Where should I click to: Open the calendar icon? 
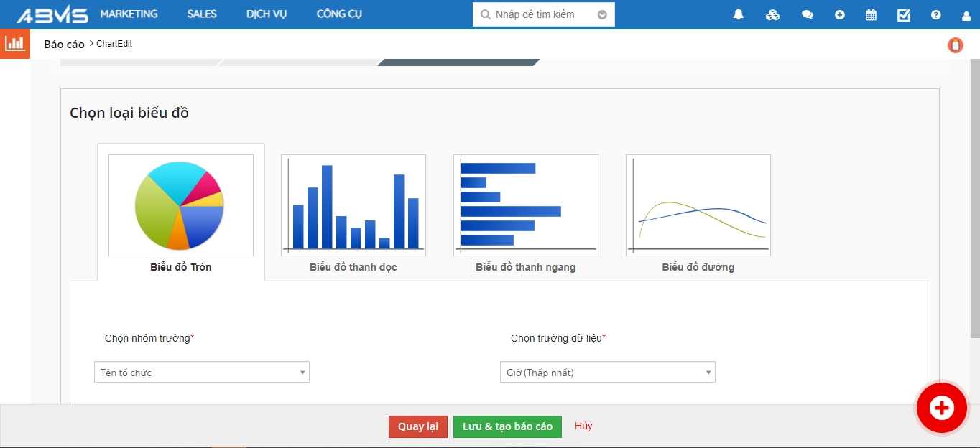pyautogui.click(x=871, y=14)
